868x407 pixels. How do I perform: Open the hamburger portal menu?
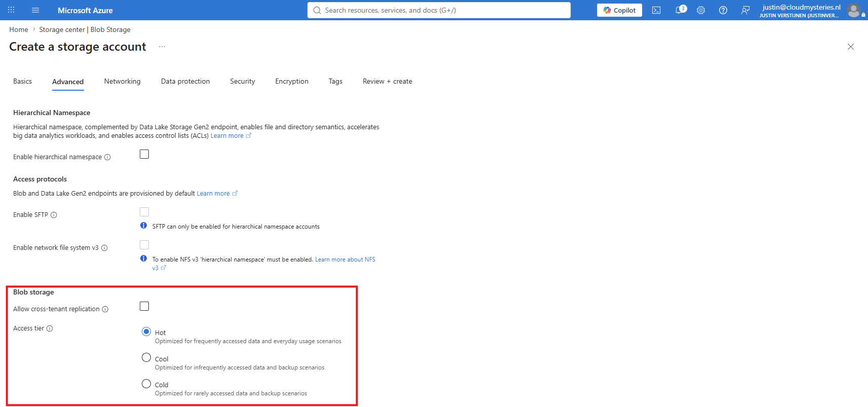[x=35, y=10]
